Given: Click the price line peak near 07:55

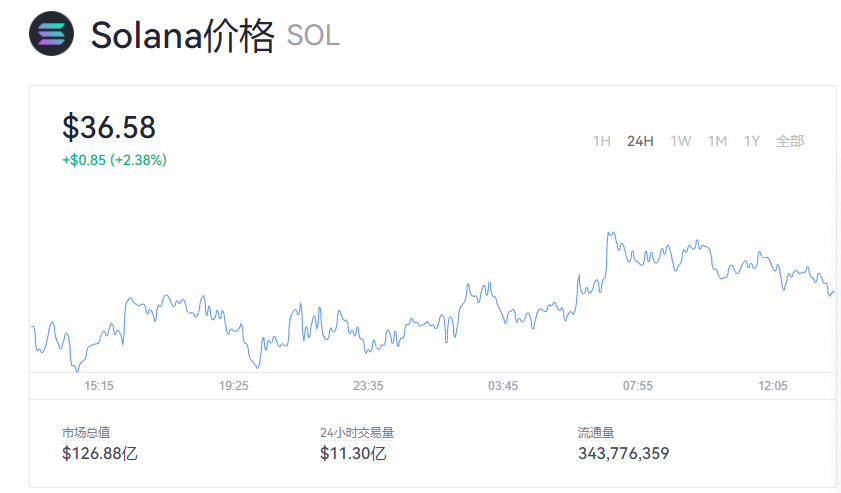Looking at the screenshot, I should (x=610, y=233).
